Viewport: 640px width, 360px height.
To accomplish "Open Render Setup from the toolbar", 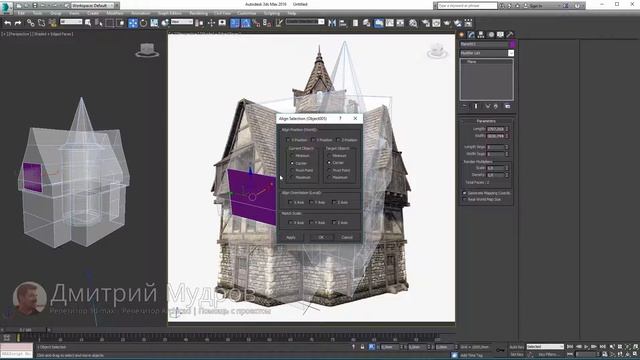I will point(426,23).
